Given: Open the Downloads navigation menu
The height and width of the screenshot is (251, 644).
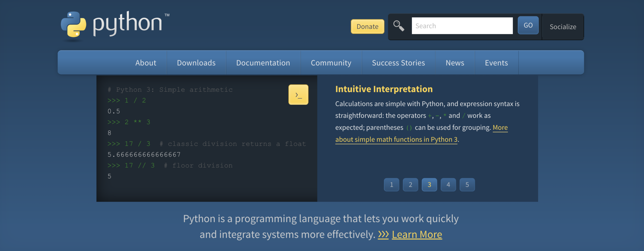Looking at the screenshot, I should (196, 63).
